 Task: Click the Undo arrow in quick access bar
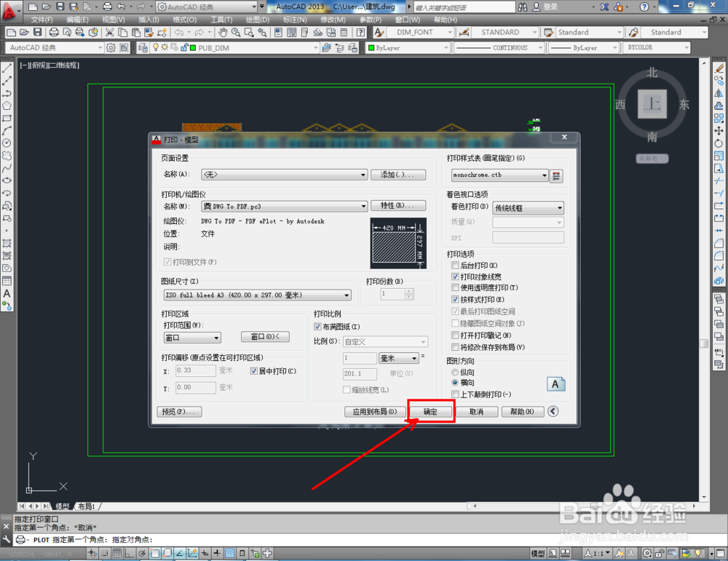point(121,7)
